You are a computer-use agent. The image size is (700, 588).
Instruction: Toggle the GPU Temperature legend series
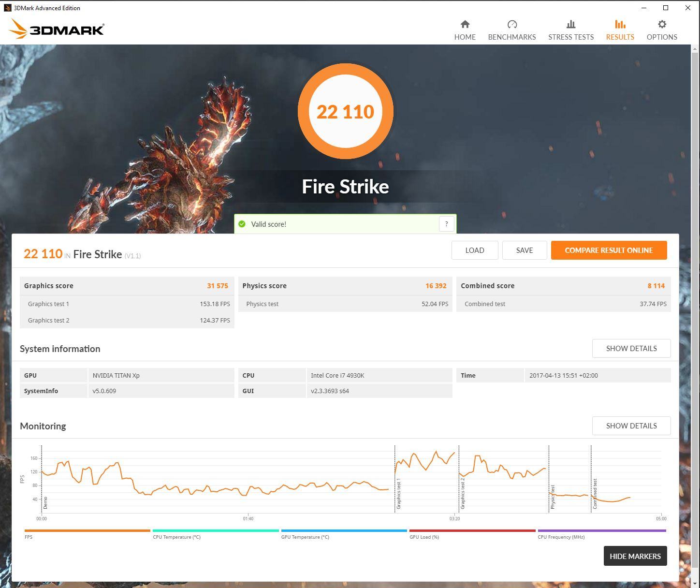(344, 534)
